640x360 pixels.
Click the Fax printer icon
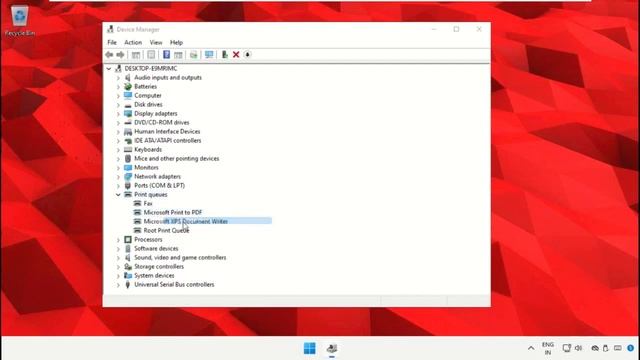click(137, 203)
